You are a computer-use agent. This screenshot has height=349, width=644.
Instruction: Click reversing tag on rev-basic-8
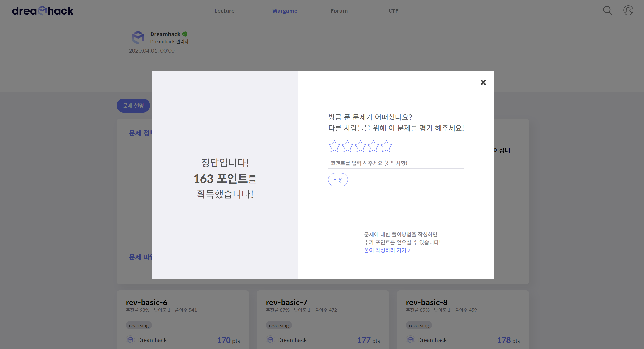coord(419,325)
